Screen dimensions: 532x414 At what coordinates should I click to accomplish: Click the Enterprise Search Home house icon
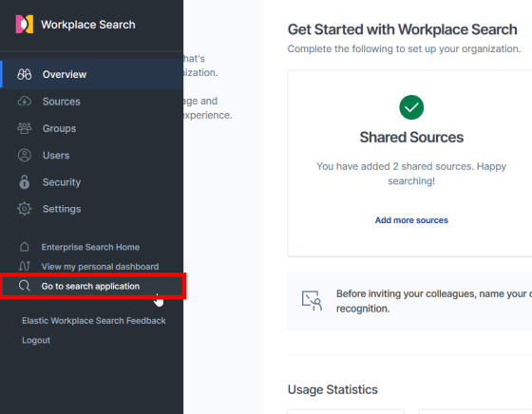coord(25,247)
